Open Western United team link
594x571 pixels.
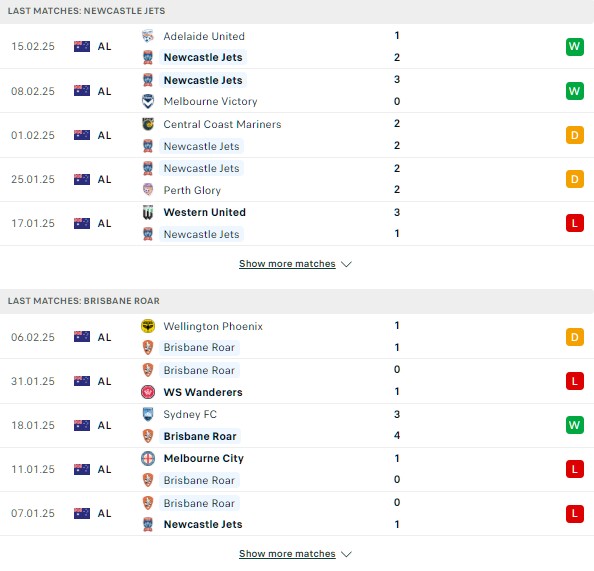(205, 212)
